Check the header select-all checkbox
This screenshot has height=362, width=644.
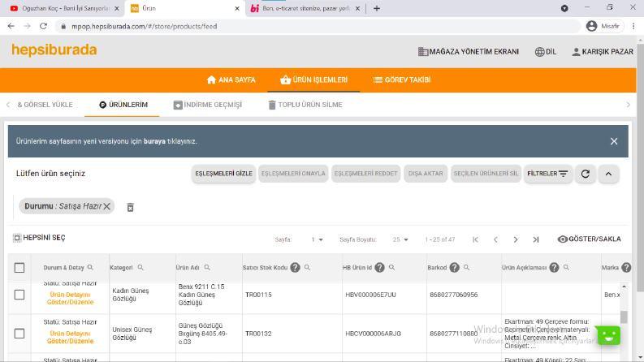click(19, 268)
